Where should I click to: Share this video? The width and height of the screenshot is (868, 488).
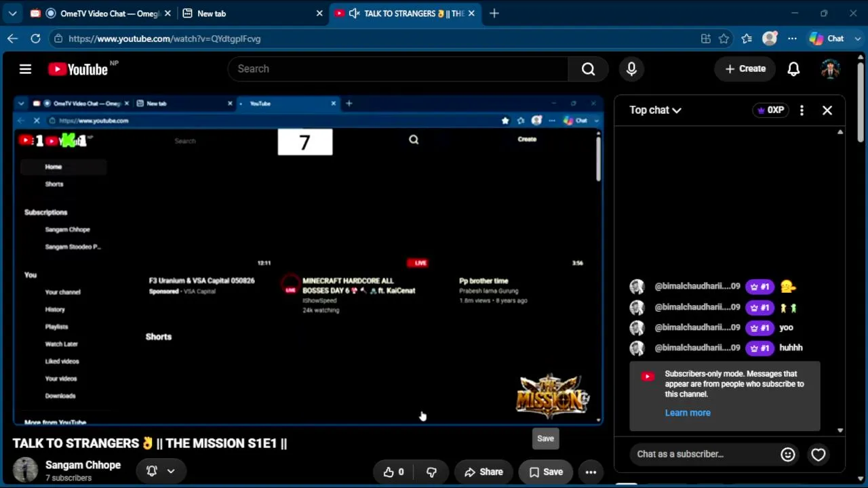tap(484, 472)
